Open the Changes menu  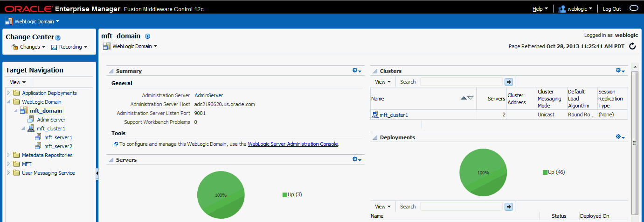33,47
